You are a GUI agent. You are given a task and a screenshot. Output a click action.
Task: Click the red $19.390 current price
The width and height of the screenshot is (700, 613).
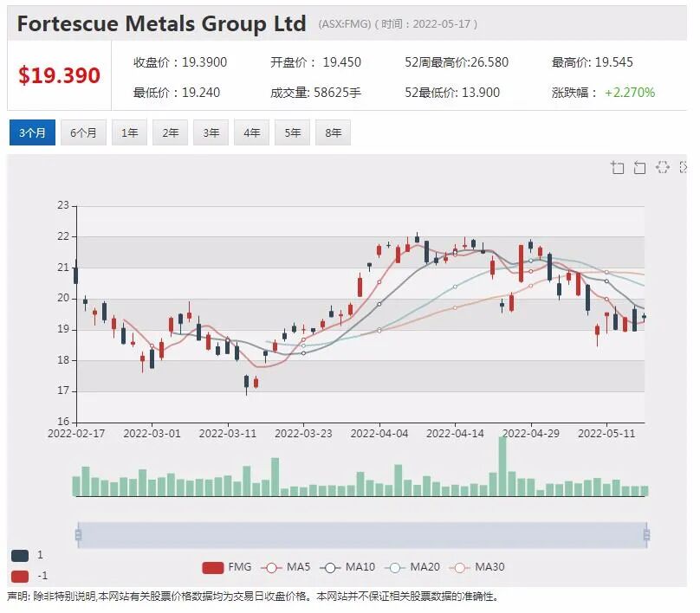pos(60,75)
